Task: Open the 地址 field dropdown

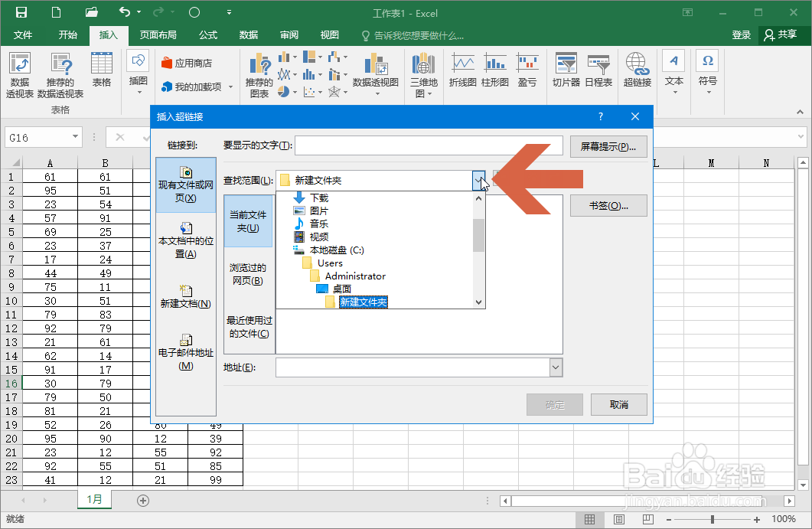Action: click(556, 367)
